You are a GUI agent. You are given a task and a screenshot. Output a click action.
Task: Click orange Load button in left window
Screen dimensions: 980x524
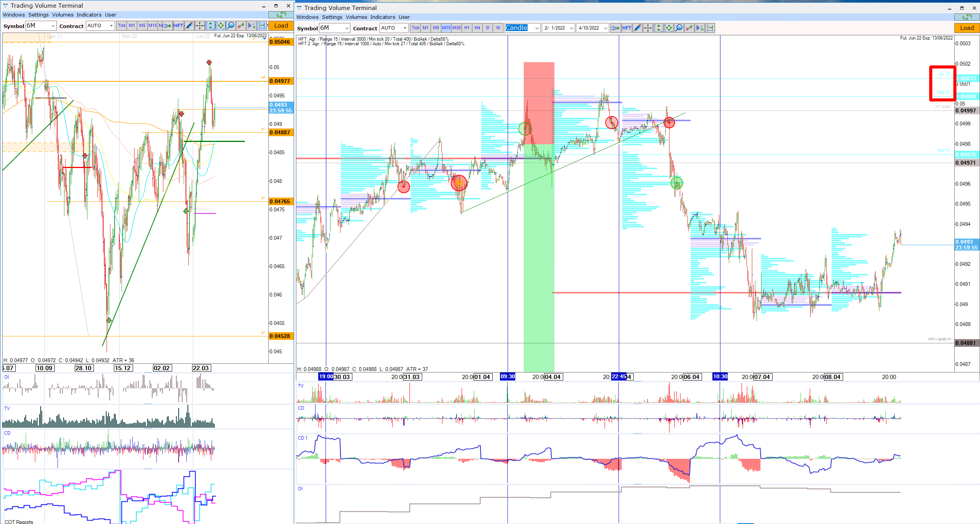281,26
